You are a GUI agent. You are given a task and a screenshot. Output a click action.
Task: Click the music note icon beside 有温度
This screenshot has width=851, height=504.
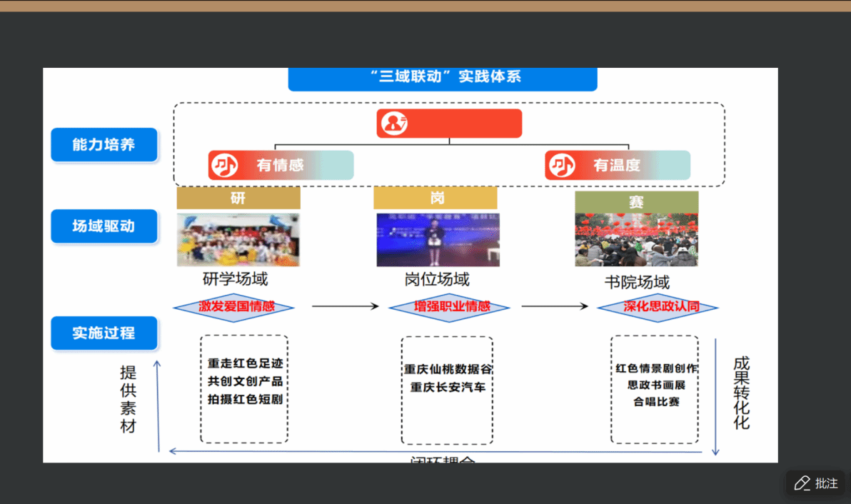pos(560,166)
